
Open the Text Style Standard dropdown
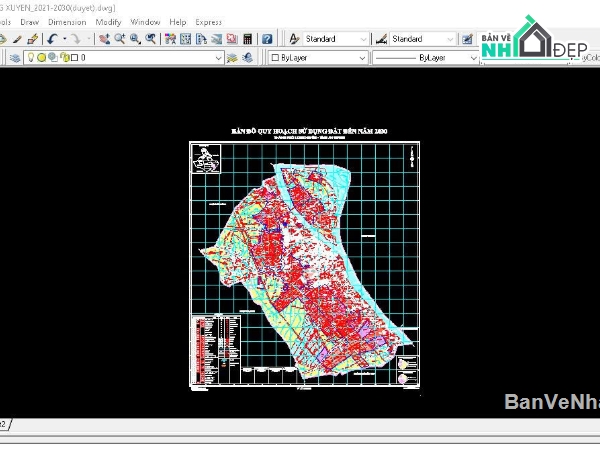[361, 39]
